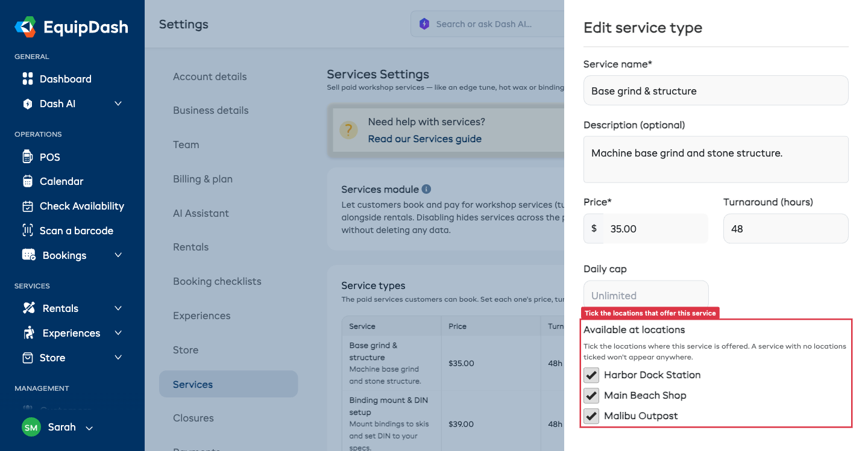868x451 pixels.
Task: Expand the Dash AI submenu chevron
Action: [118, 104]
